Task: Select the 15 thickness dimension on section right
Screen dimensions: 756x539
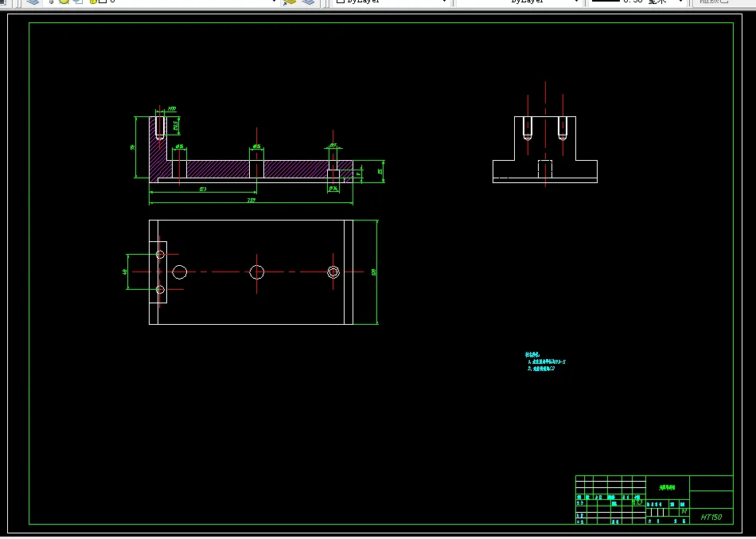Action: (x=380, y=171)
